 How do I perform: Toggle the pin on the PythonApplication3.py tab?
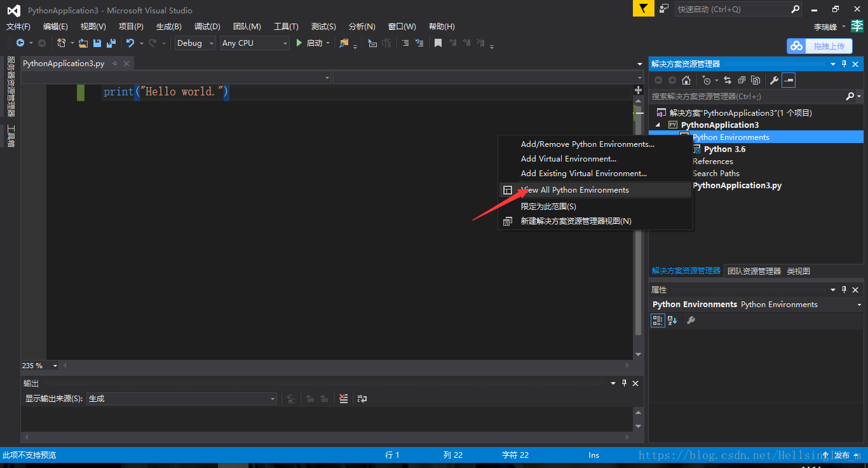point(115,64)
